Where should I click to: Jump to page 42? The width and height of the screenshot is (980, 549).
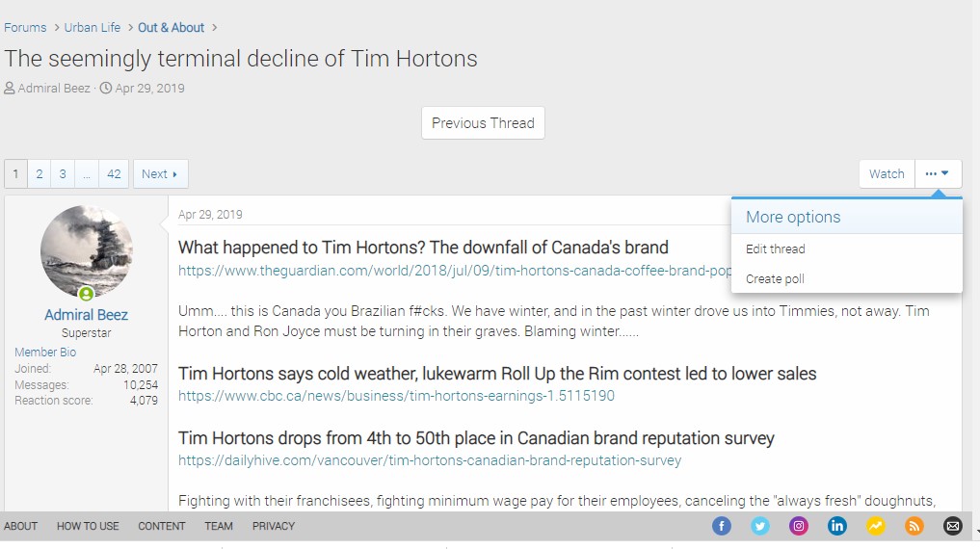click(x=114, y=174)
